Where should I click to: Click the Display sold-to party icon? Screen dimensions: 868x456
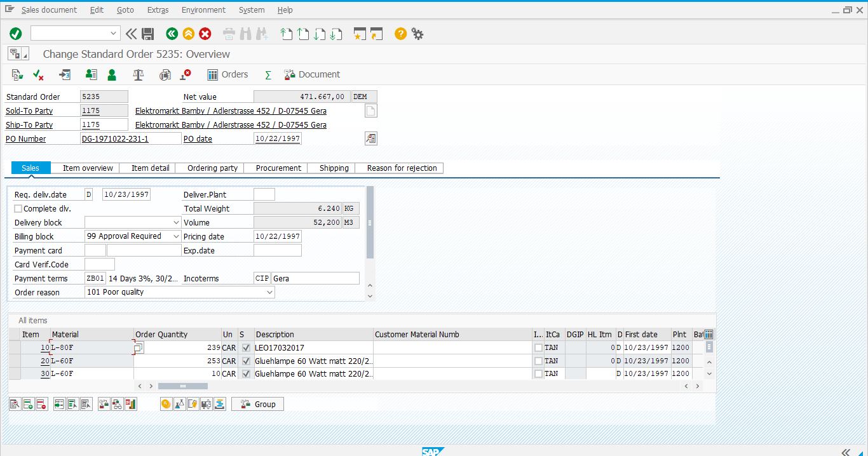(x=91, y=74)
